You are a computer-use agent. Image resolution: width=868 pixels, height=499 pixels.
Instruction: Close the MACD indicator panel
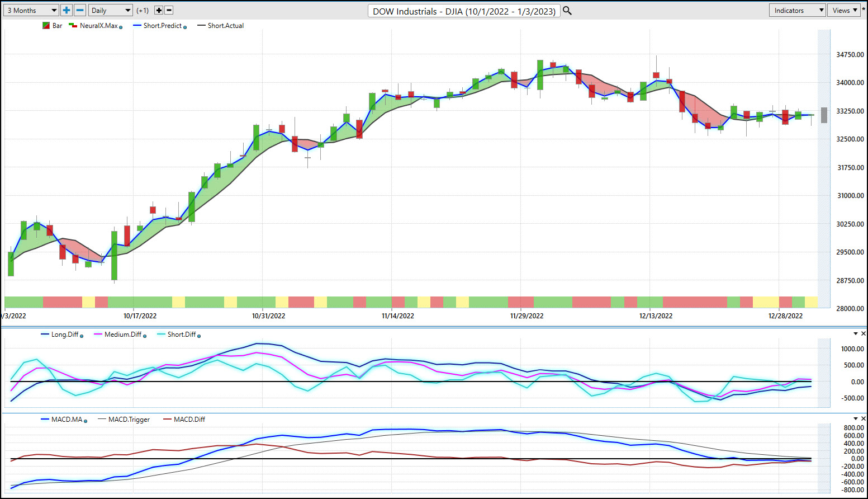click(863, 418)
